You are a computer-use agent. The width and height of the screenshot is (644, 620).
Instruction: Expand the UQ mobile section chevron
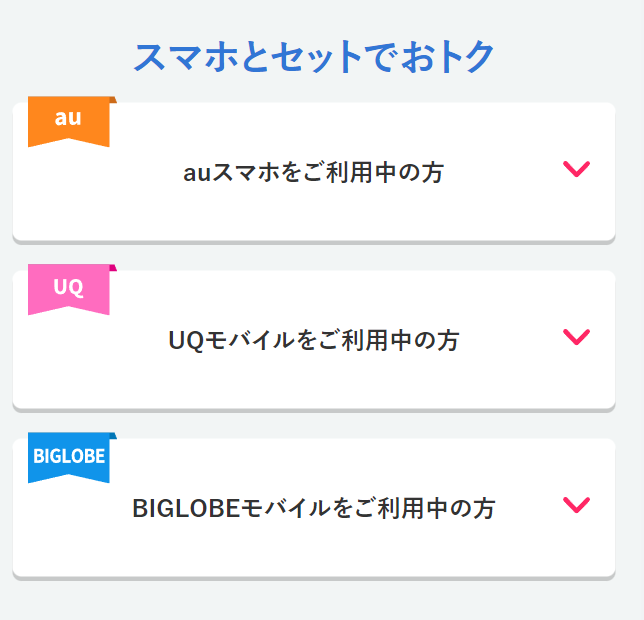point(576,337)
